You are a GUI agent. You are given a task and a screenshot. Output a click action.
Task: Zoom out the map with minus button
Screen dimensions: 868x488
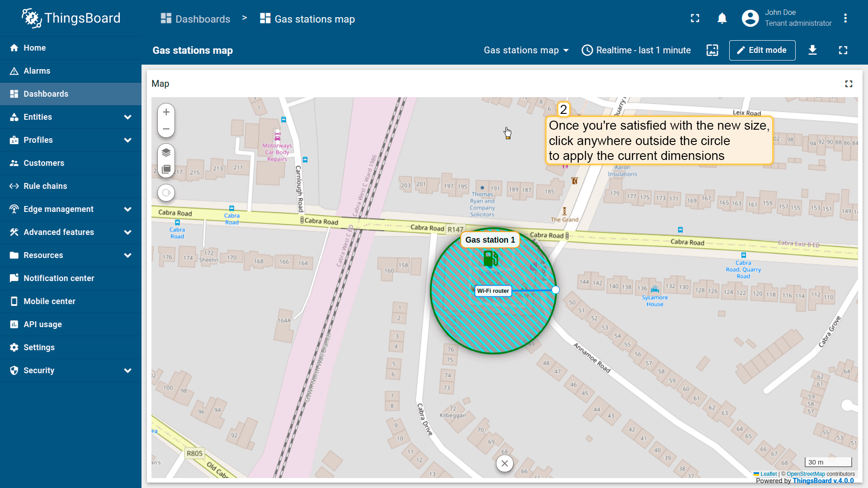166,129
